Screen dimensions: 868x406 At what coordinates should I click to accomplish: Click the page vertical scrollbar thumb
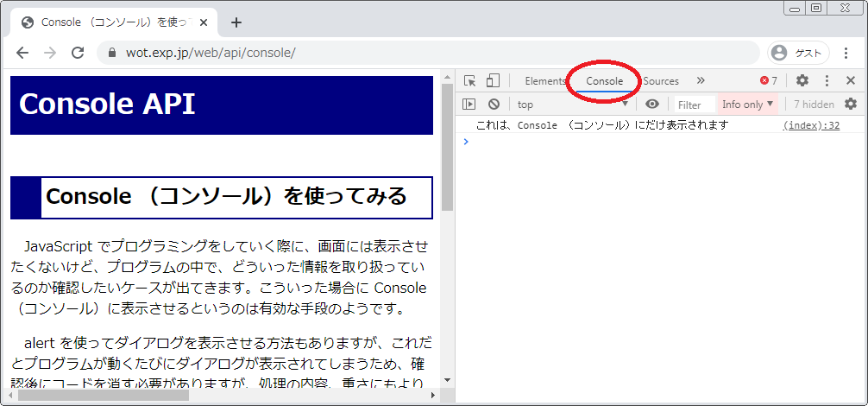pyautogui.click(x=447, y=149)
